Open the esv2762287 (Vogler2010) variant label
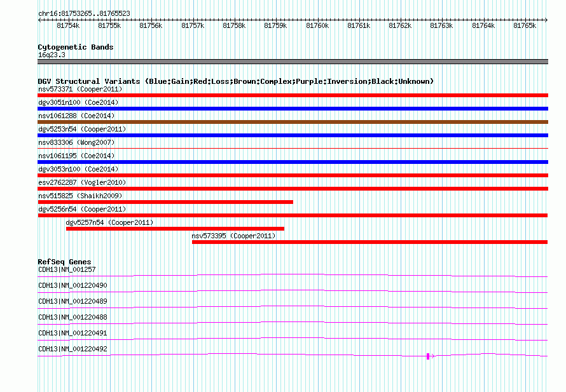This screenshot has width=566, height=392. [x=82, y=182]
